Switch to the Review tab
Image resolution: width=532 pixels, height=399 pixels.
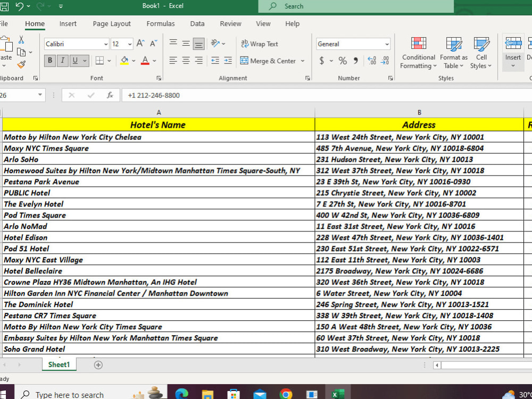coord(230,24)
